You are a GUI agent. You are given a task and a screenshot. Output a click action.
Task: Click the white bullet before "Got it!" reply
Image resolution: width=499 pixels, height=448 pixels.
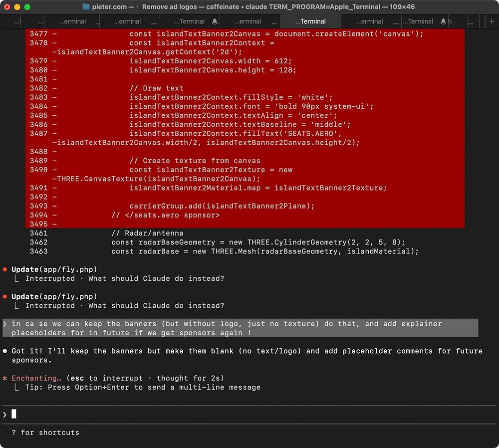(x=5, y=351)
